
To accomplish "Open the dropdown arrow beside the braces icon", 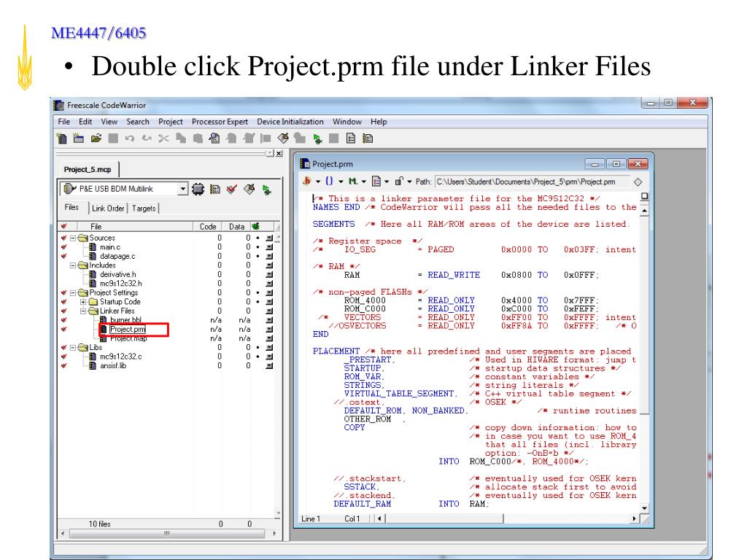I will tap(341, 182).
